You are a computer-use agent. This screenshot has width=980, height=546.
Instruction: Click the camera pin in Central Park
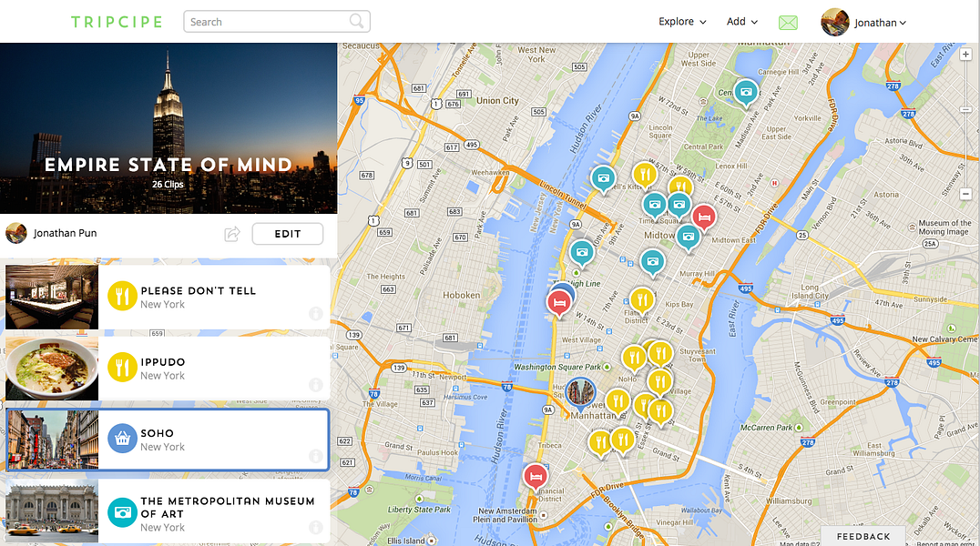coord(746,93)
